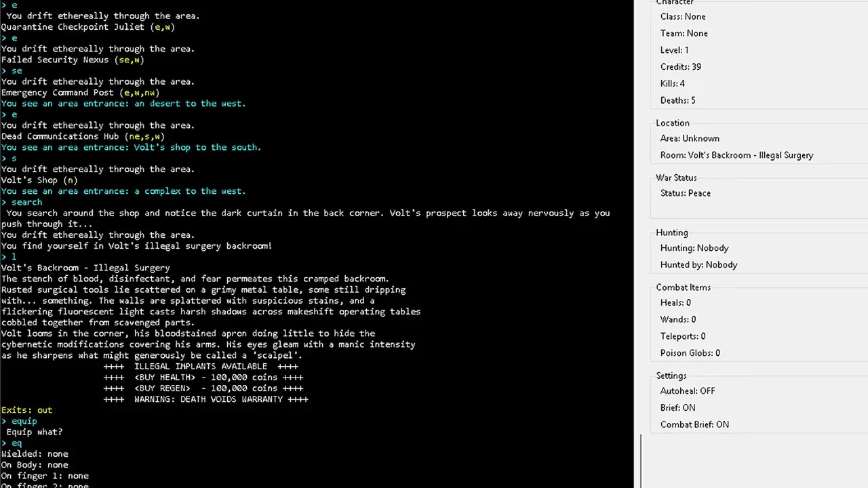
Task: Click the Hunting: Nobody entry
Action: pos(694,248)
